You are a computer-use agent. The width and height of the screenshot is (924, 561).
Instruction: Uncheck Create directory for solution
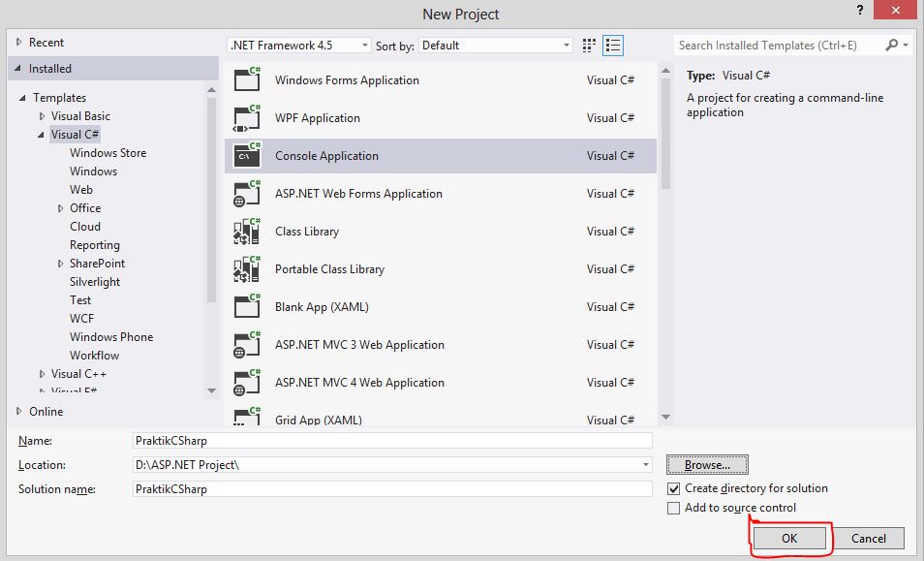click(673, 489)
